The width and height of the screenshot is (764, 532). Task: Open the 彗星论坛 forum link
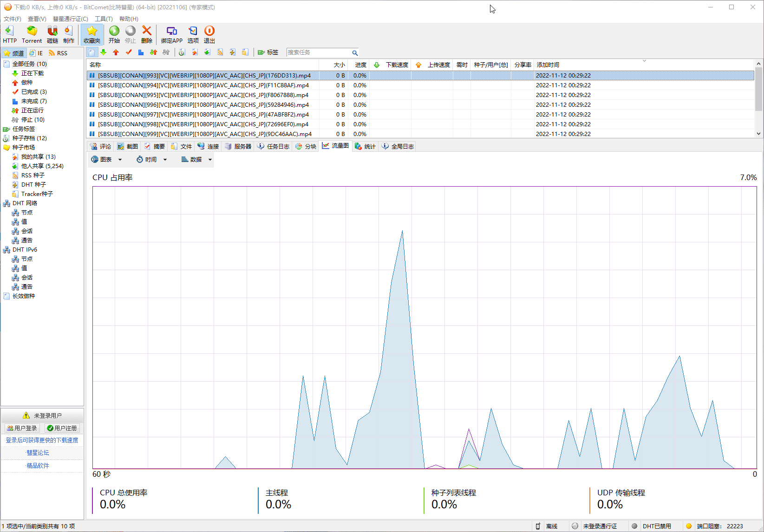[38, 453]
